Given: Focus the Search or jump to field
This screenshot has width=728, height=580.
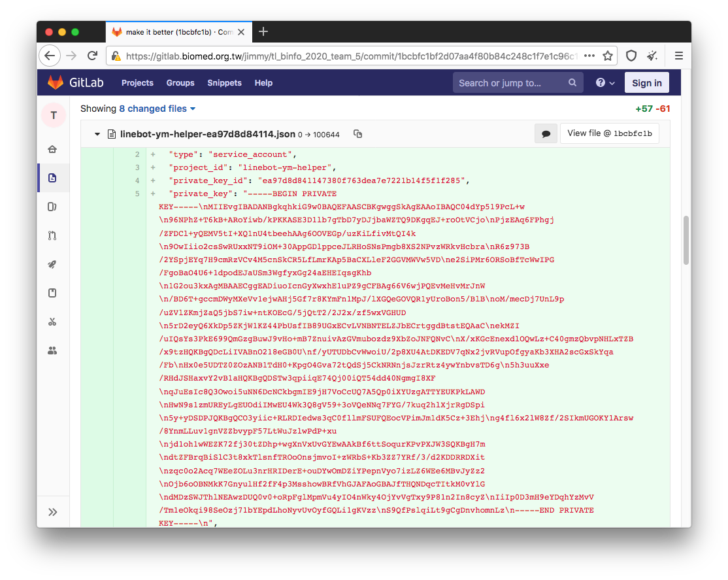Looking at the screenshot, I should 518,83.
